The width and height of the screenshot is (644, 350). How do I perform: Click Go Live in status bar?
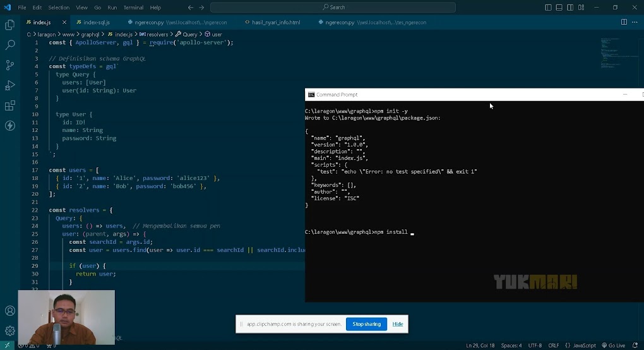pos(613,346)
